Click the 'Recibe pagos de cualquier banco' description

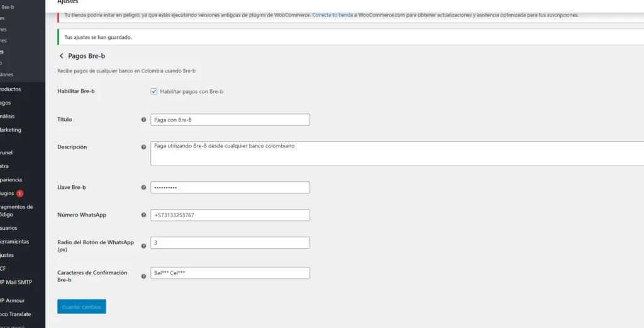pos(126,71)
